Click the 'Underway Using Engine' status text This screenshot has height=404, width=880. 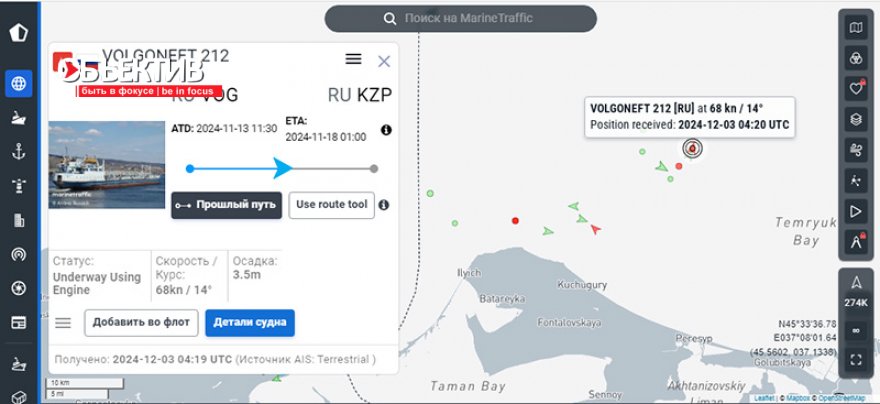click(97, 283)
